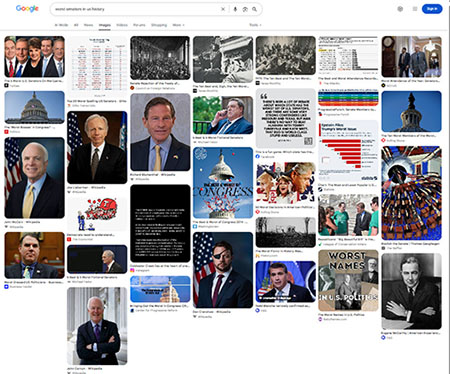Open the political collage with screaming woman

click(x=286, y=183)
